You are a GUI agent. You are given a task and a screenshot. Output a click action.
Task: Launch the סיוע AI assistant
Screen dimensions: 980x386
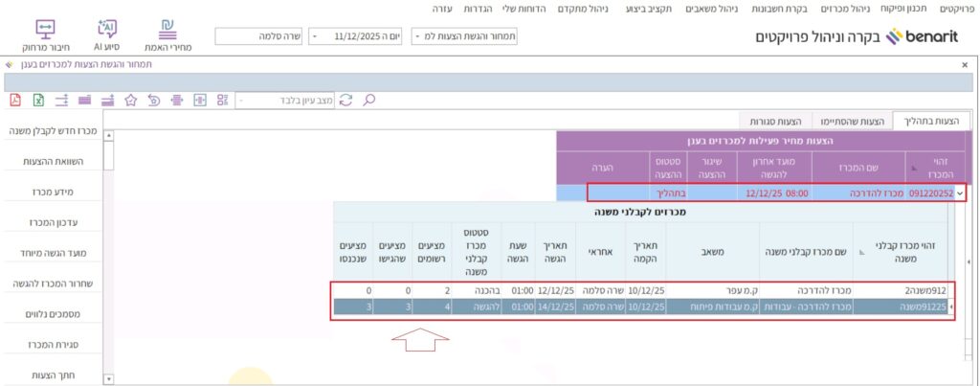[107, 35]
